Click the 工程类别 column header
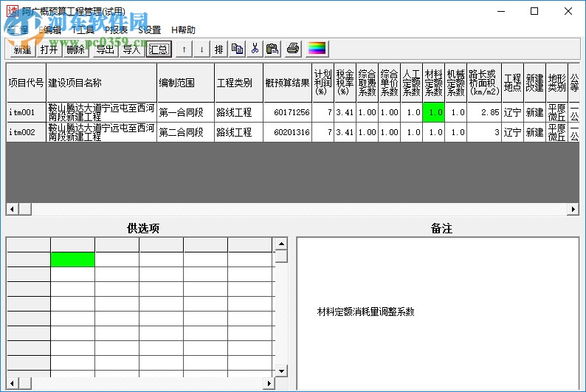The height and width of the screenshot is (392, 586). (x=238, y=83)
